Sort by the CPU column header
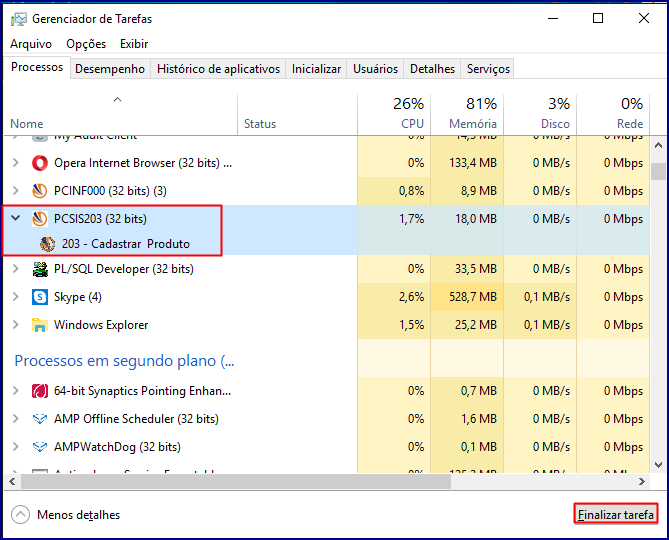This screenshot has width=669, height=540. (x=394, y=114)
